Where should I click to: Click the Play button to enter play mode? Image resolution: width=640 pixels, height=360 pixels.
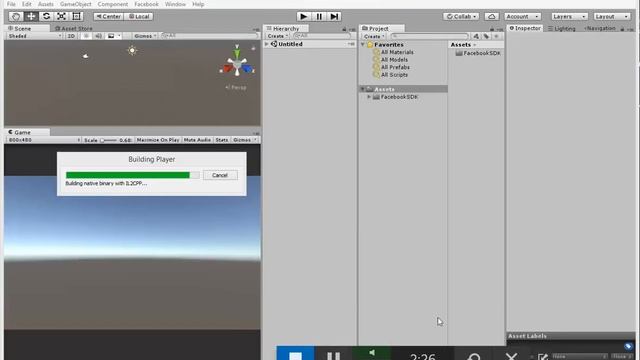tap(303, 16)
